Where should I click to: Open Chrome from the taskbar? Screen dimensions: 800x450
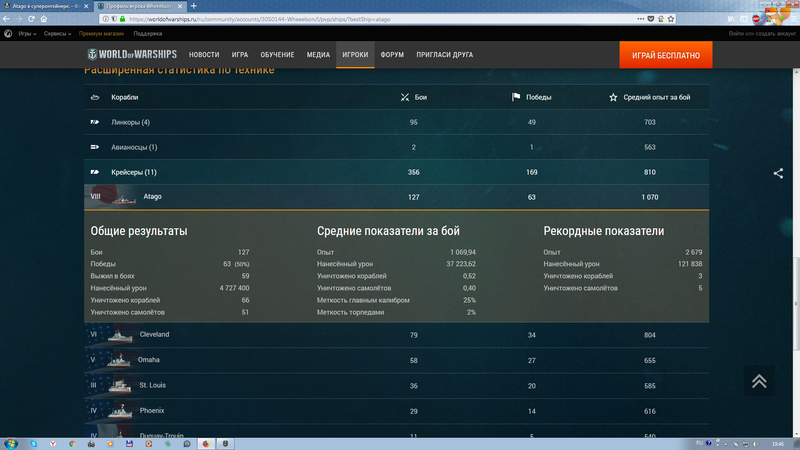point(72,444)
